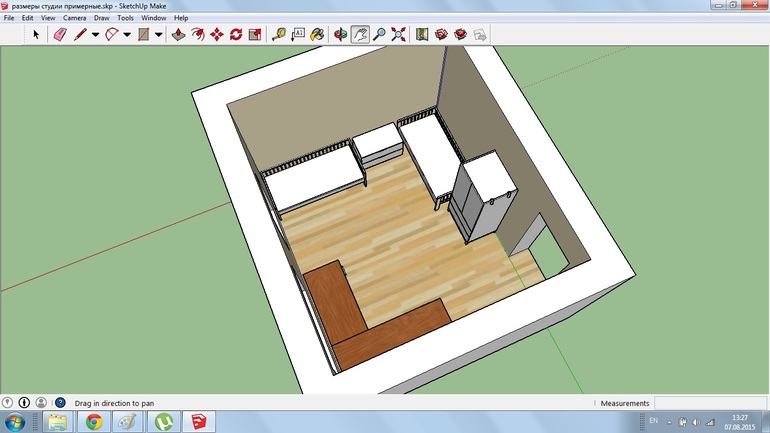Viewport: 770px width, 433px height.
Task: Activate the Paint Bucket tool
Action: (x=317, y=34)
